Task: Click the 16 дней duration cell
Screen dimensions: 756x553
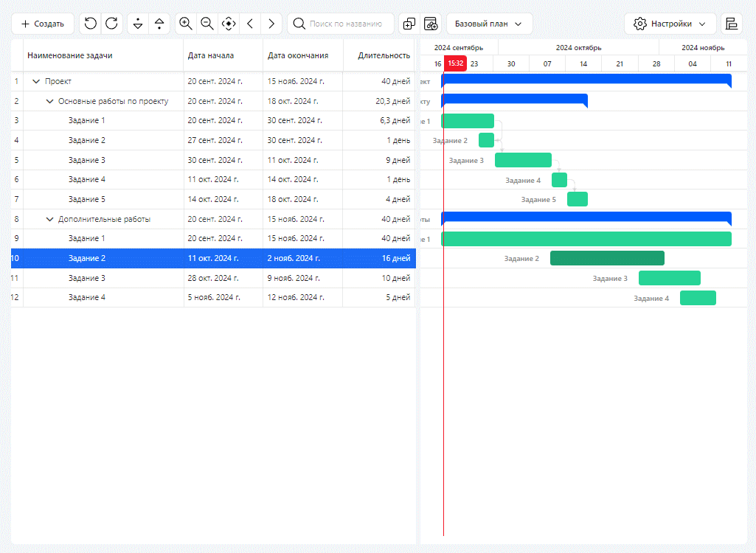Action: (x=379, y=258)
